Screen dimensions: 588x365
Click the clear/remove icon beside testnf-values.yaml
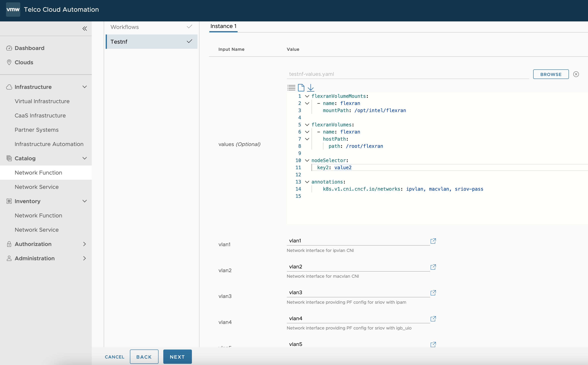pyautogui.click(x=576, y=74)
